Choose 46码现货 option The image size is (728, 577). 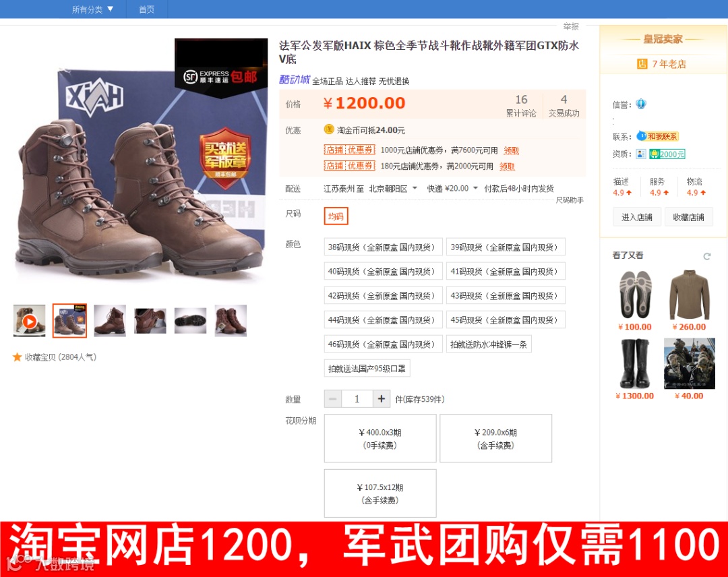(x=383, y=344)
